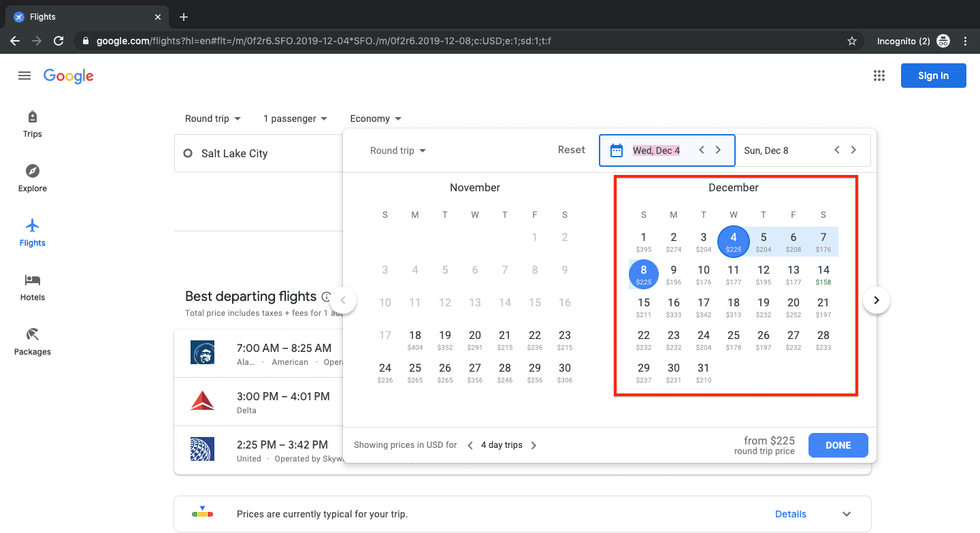Select December 12 priced at $195
Image resolution: width=980 pixels, height=533 pixels.
[764, 274]
